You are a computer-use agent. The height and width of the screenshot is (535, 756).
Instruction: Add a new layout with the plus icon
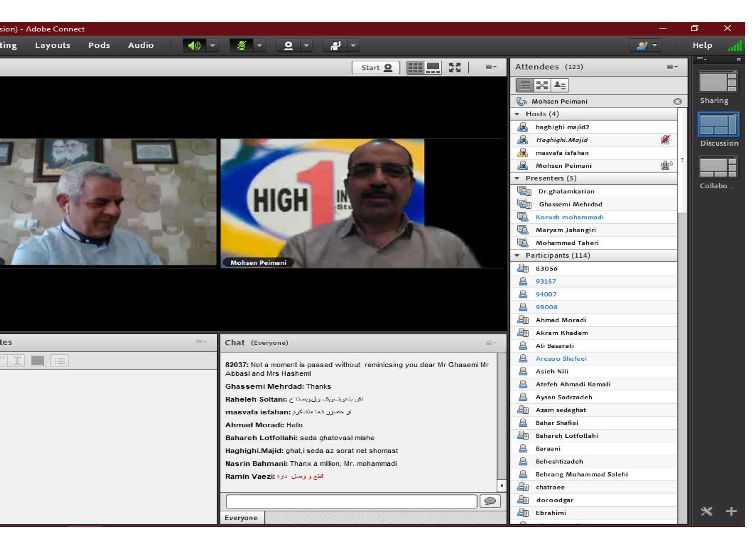731,511
